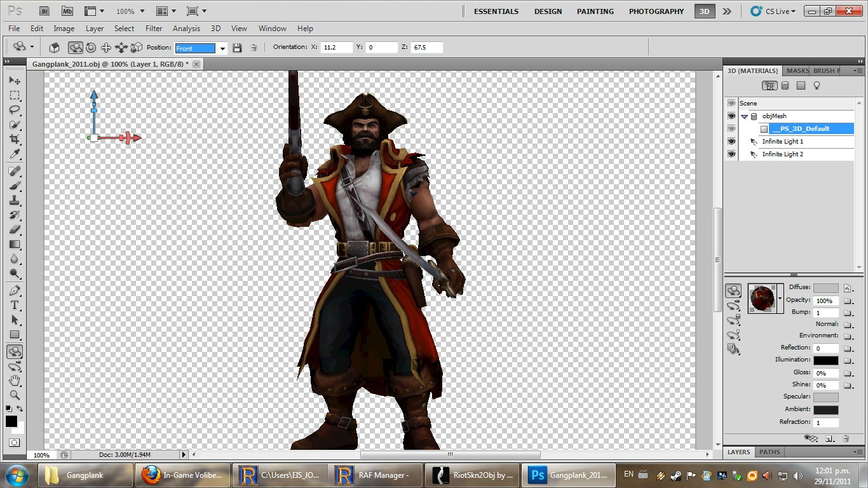Select the Quick Selection tool
Image resolution: width=868 pixels, height=488 pixels.
click(15, 125)
